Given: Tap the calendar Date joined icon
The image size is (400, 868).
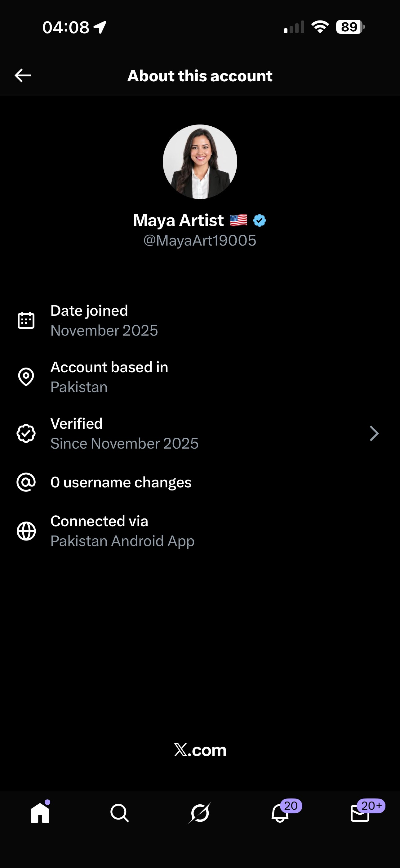Looking at the screenshot, I should (26, 320).
